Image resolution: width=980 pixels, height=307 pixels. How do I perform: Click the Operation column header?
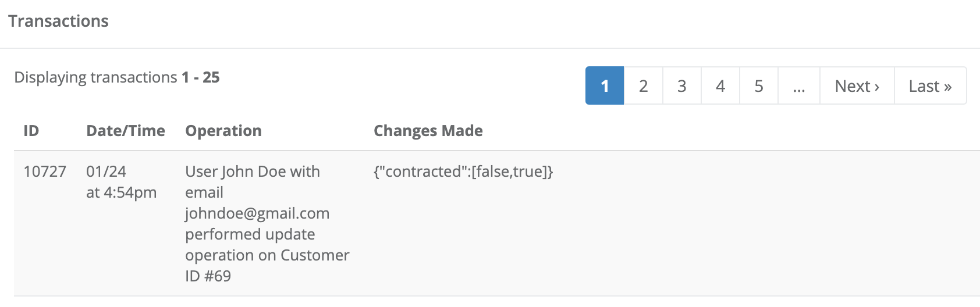pyautogui.click(x=223, y=131)
